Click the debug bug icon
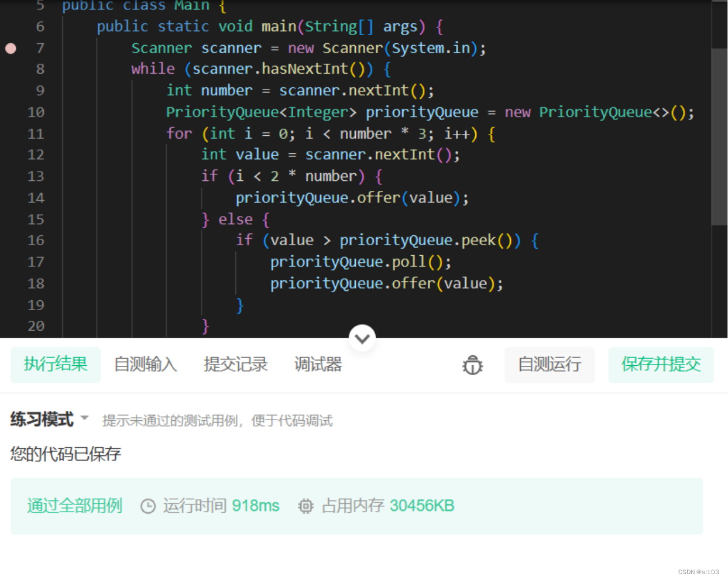 (472, 365)
